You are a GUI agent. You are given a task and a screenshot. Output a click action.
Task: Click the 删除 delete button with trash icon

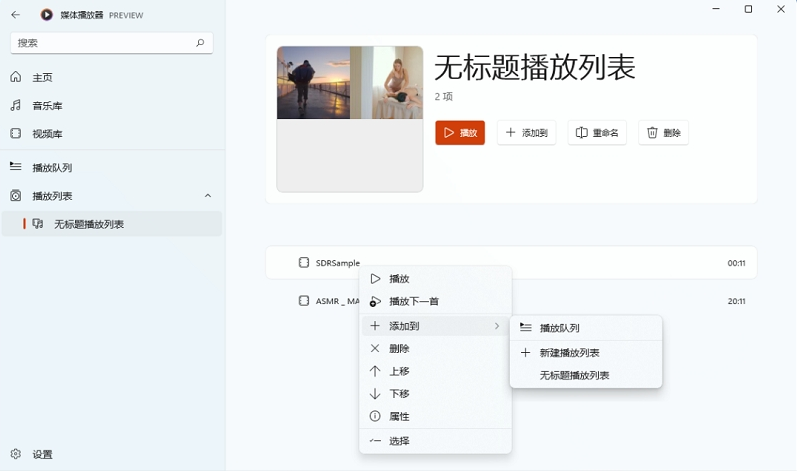point(663,133)
